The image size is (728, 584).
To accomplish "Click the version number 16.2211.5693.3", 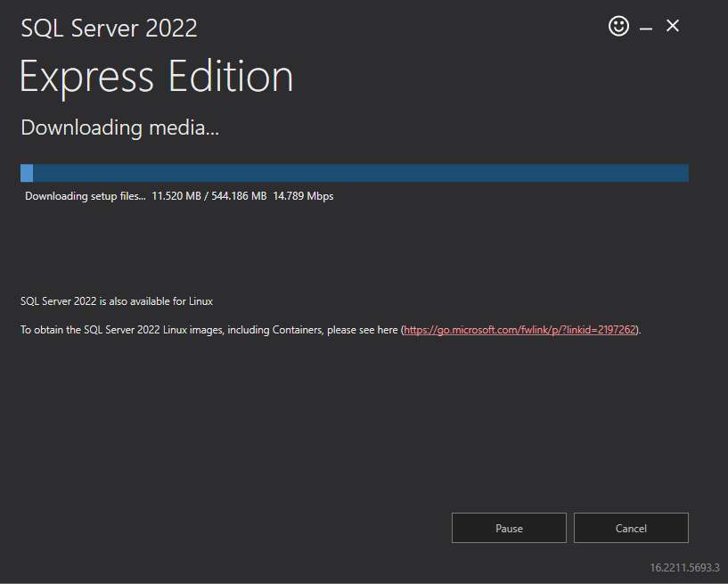I will pyautogui.click(x=684, y=568).
